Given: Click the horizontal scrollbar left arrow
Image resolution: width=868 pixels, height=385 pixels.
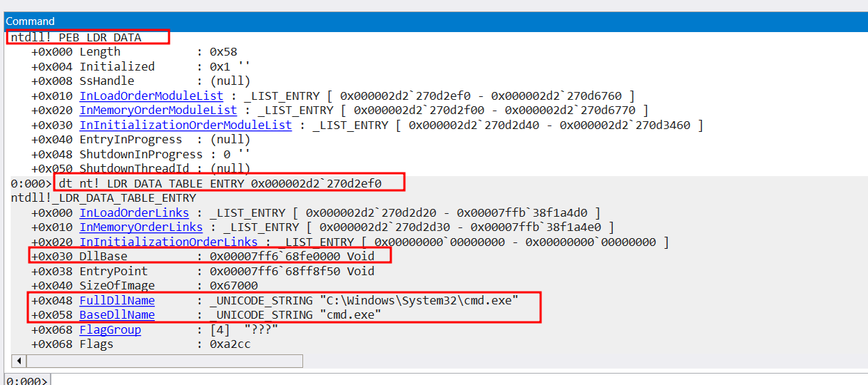Looking at the screenshot, I should (19, 361).
